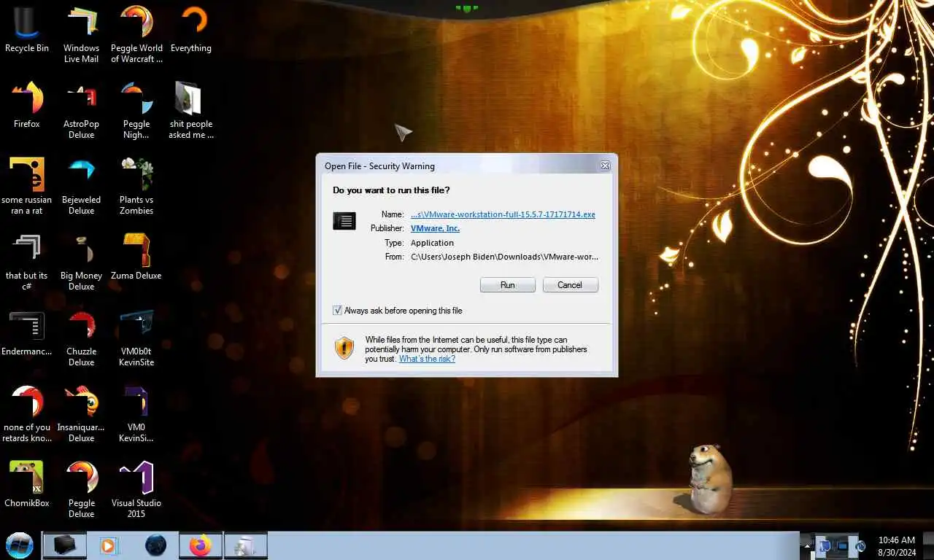
Task: Click the security shield warning icon
Action: (344, 348)
